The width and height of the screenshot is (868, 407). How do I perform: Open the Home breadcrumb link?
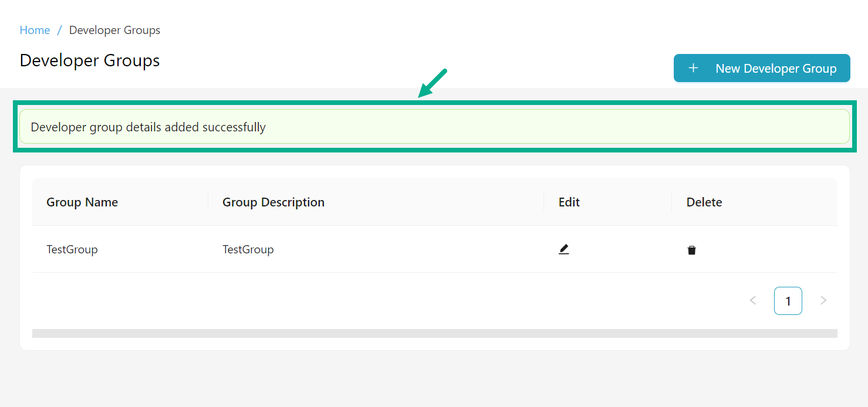(x=35, y=30)
